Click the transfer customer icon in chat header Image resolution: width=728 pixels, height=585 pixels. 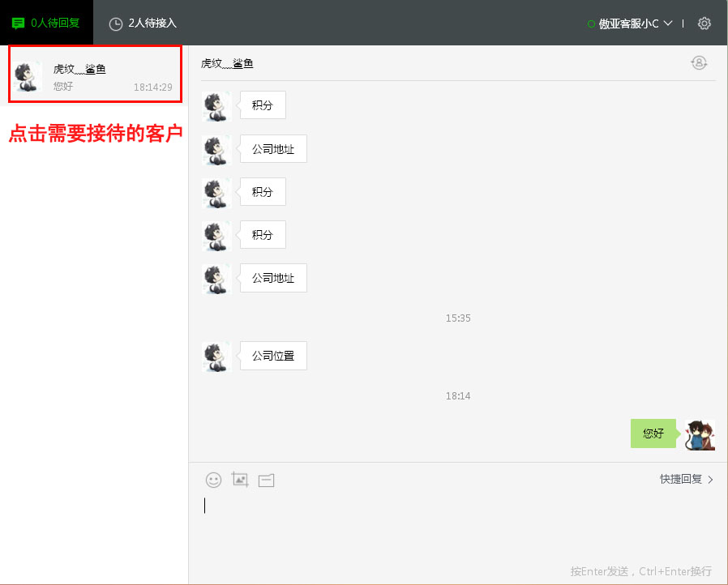[x=699, y=63]
